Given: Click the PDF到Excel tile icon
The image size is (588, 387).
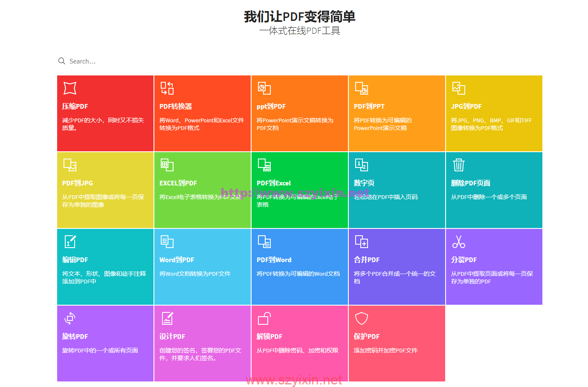Looking at the screenshot, I should (x=264, y=165).
